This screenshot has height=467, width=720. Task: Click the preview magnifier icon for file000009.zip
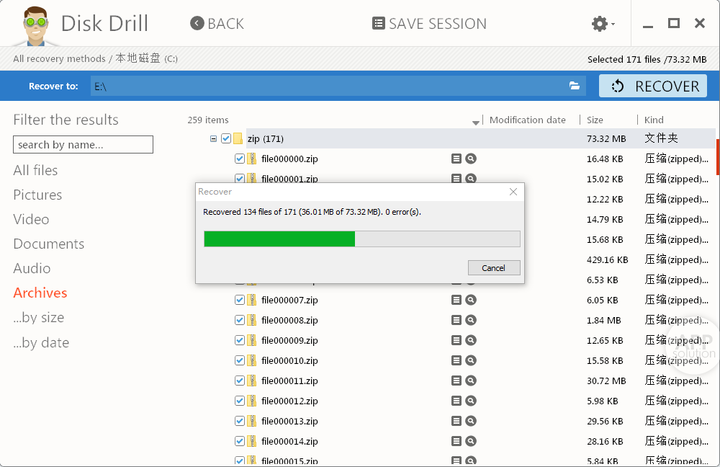coord(471,340)
